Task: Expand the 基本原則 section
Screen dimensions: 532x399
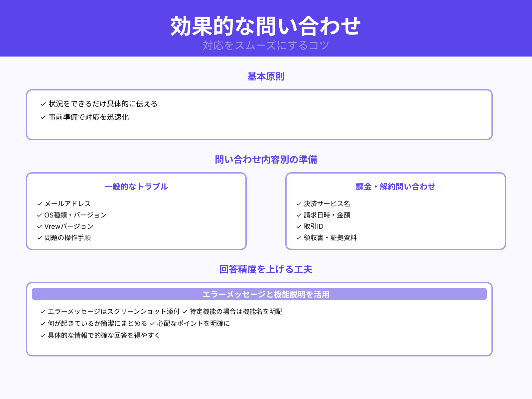Action: click(x=266, y=76)
